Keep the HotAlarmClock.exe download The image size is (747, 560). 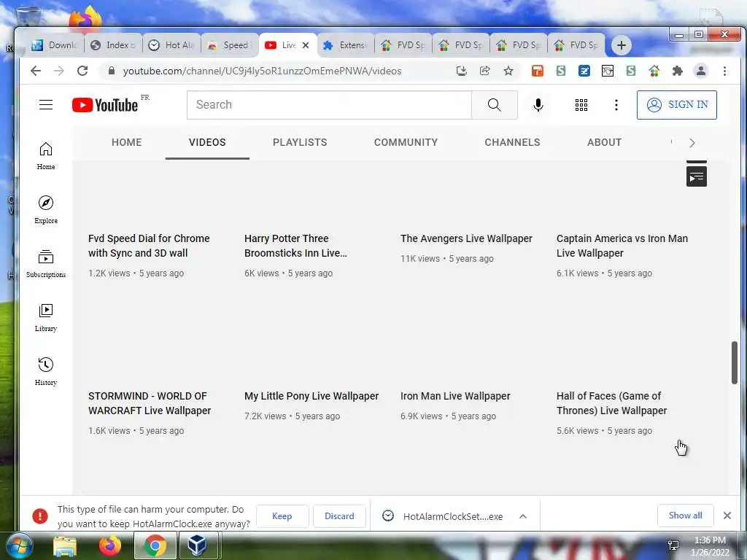282,516
